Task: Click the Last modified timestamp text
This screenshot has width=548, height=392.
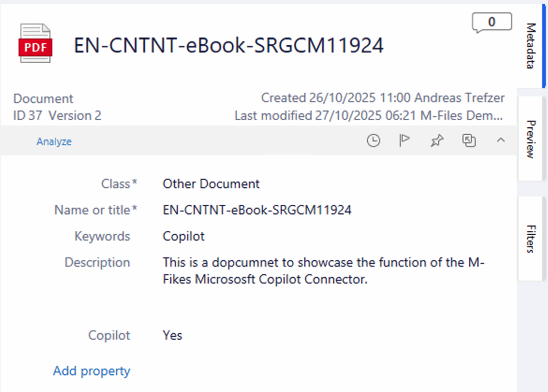Action: point(369,116)
